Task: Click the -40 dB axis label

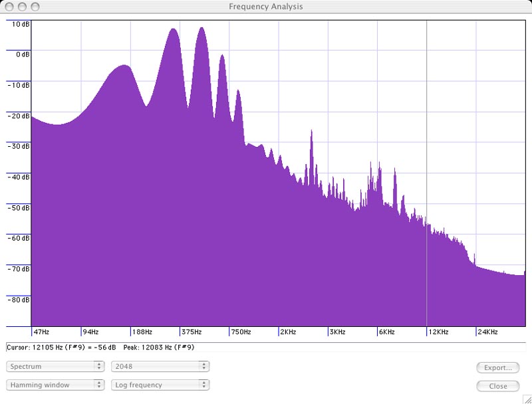Action: (19, 177)
